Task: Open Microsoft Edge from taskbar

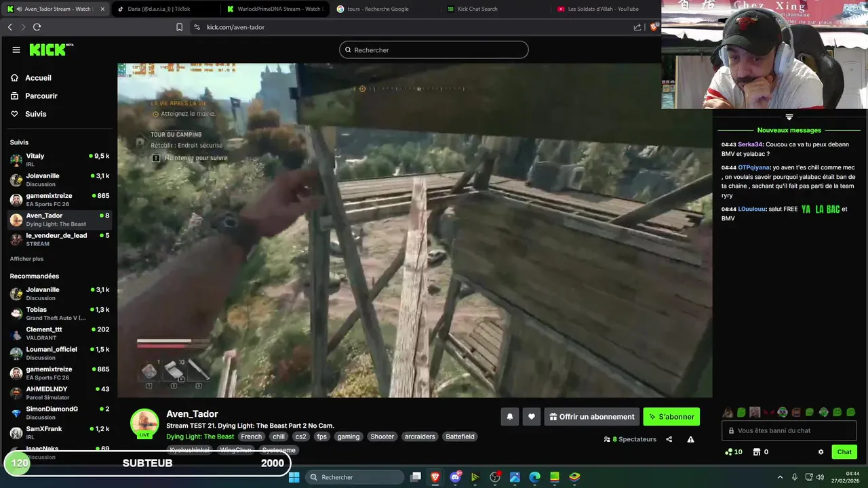Action: coord(534,477)
